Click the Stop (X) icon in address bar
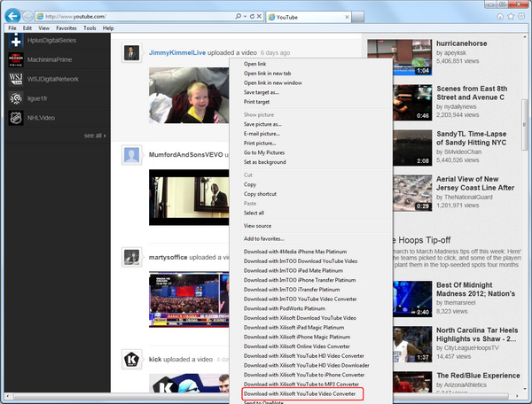This screenshot has height=404, width=532. pyautogui.click(x=259, y=16)
